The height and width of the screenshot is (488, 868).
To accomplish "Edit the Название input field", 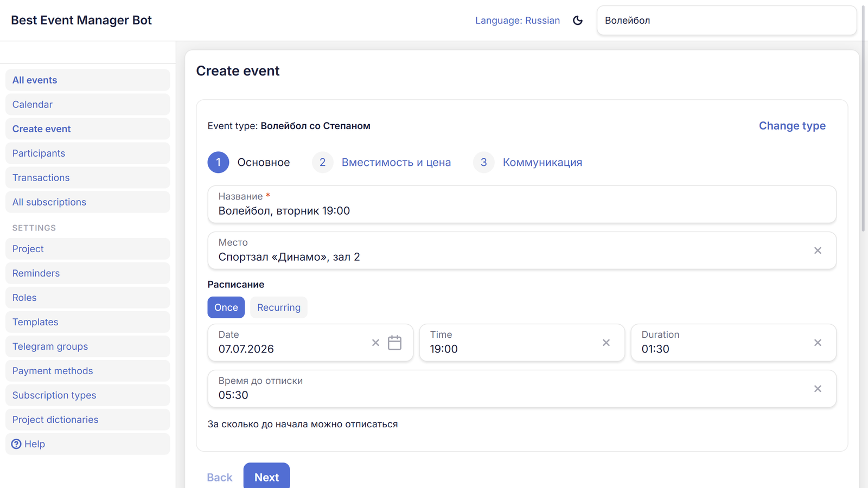I will (522, 204).
